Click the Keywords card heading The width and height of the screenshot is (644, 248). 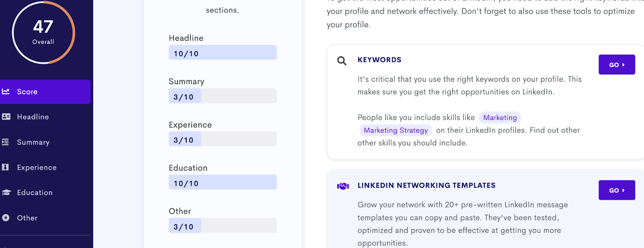[x=379, y=60]
